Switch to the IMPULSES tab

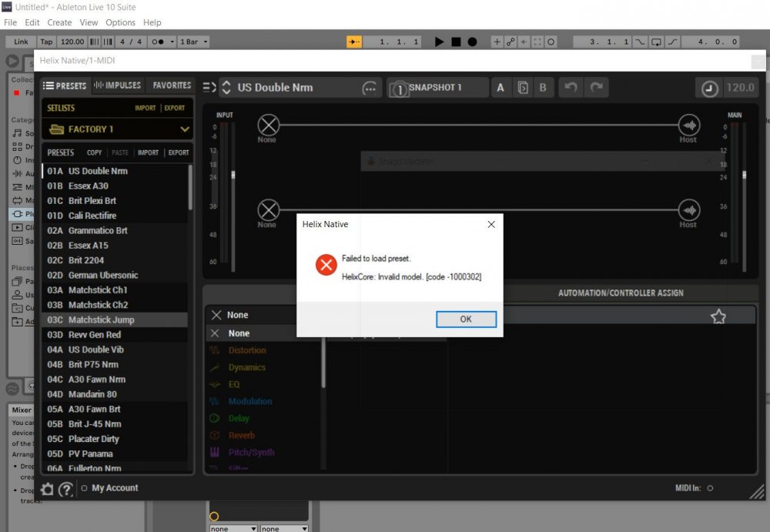[117, 85]
